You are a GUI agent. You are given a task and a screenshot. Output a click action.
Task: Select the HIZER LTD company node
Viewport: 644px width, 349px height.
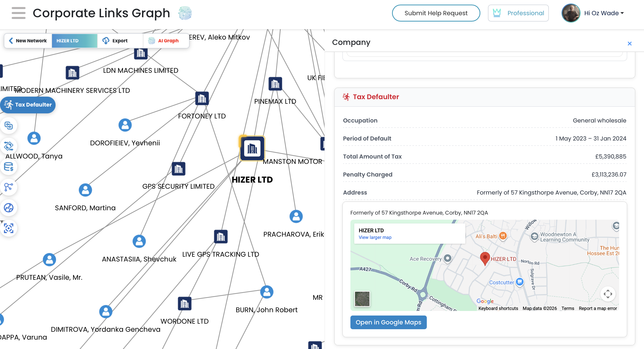pyautogui.click(x=252, y=149)
